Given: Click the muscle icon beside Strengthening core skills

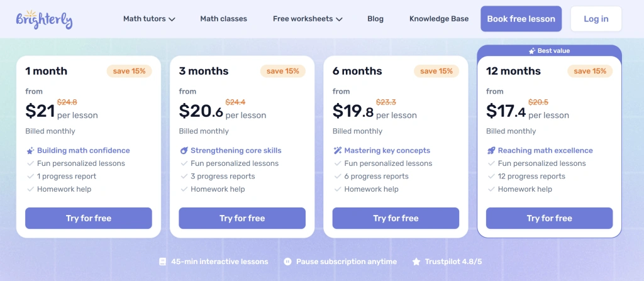Looking at the screenshot, I should (184, 151).
